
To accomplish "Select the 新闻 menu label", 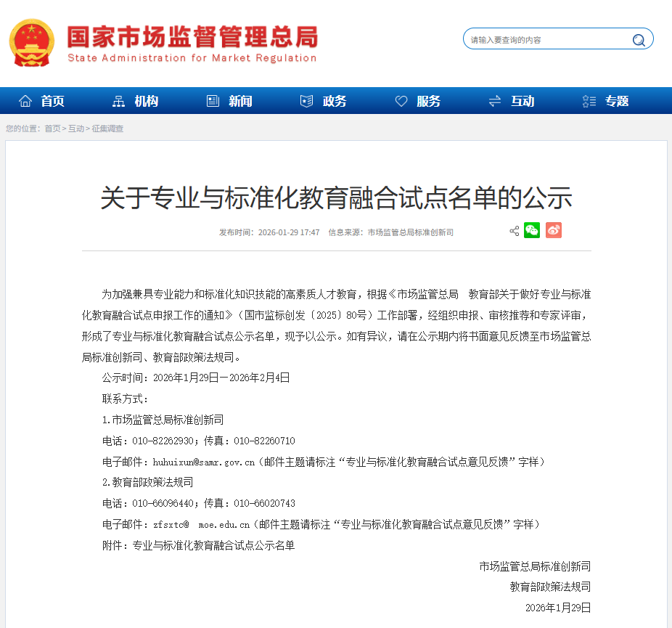I will [240, 101].
